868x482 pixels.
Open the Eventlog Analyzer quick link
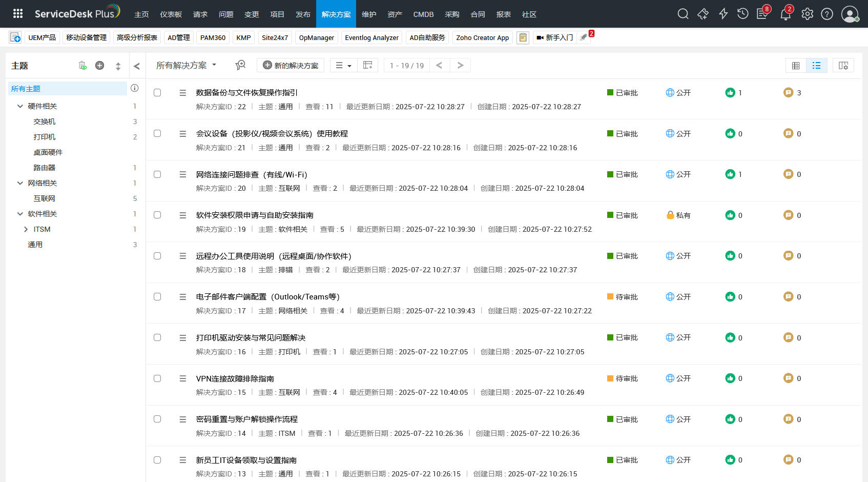(x=371, y=37)
